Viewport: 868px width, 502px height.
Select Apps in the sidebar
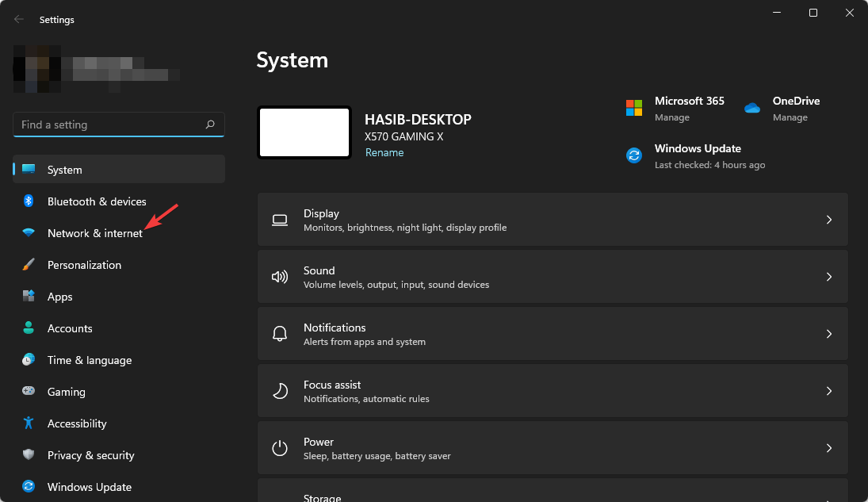(x=61, y=297)
